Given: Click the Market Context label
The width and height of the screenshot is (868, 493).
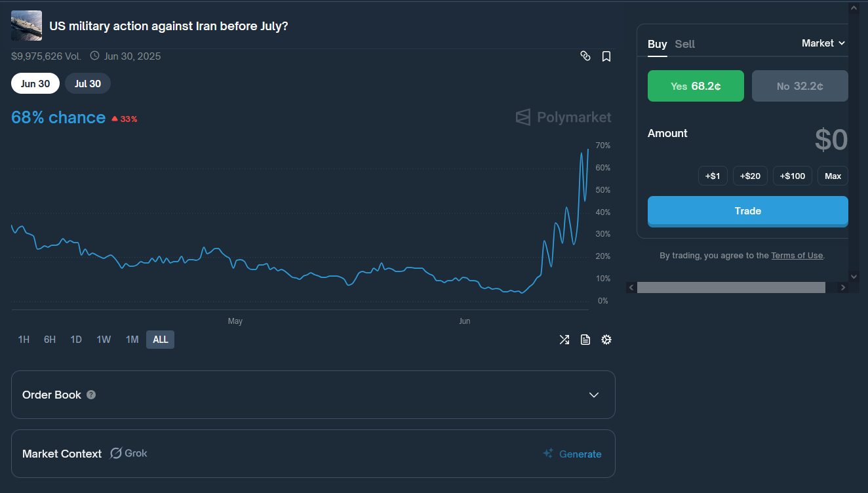Looking at the screenshot, I should tap(62, 454).
